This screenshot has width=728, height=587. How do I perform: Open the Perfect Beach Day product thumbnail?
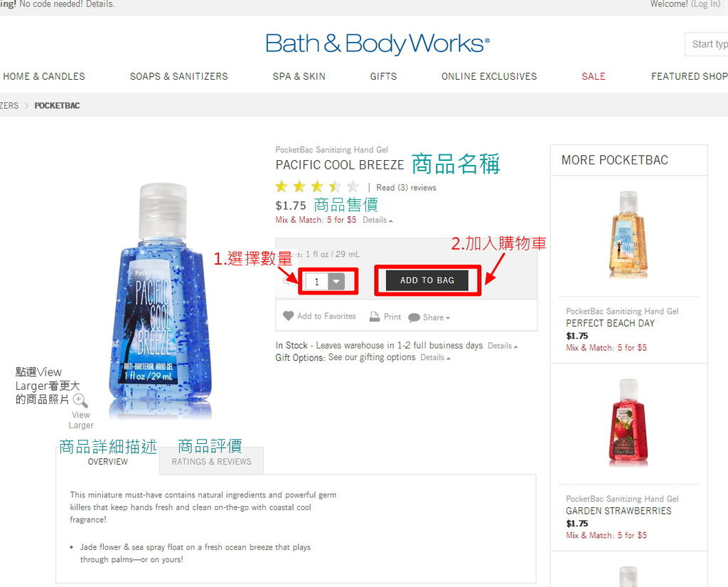628,235
